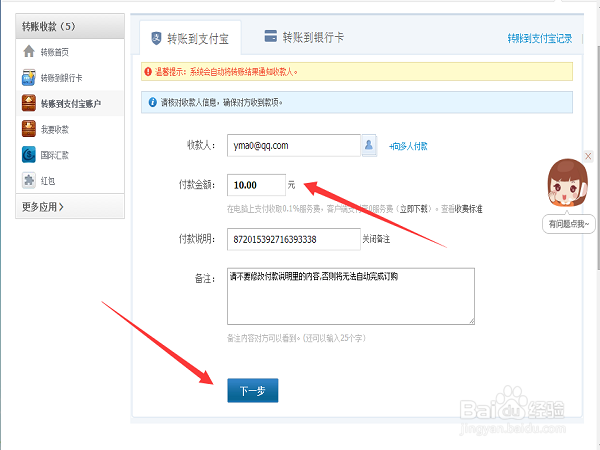The width and height of the screenshot is (600, 450).
Task: Click the 付款说明 input field
Action: pyautogui.click(x=293, y=239)
